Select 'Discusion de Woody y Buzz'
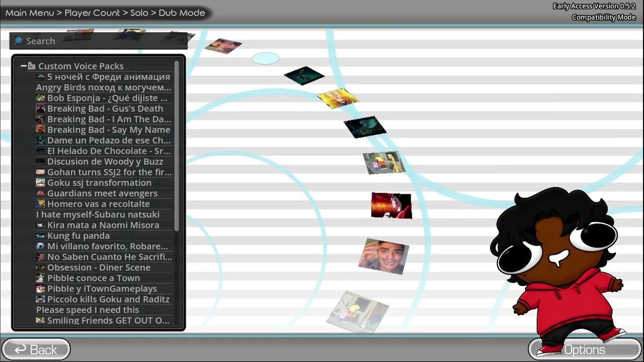This screenshot has width=644, height=362. 105,161
